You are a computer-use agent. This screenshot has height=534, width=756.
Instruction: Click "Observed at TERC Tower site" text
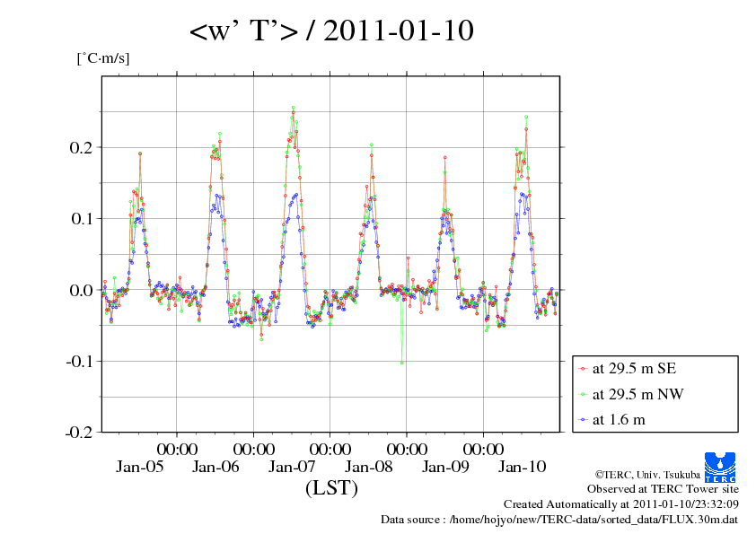pyautogui.click(x=663, y=489)
